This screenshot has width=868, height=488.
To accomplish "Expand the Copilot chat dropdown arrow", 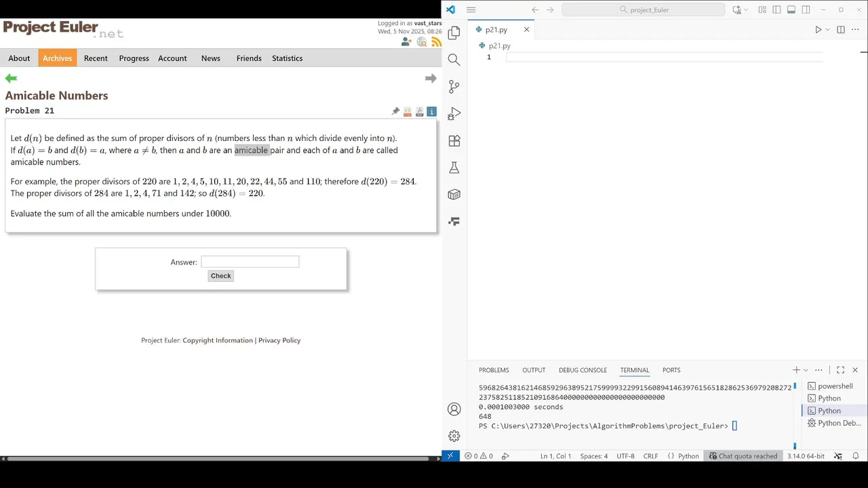I will click(x=747, y=10).
